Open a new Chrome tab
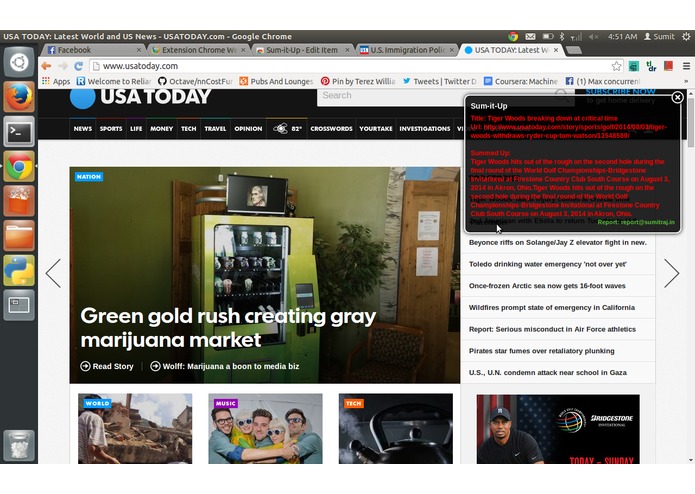This screenshot has height=494, width=695. tap(574, 50)
